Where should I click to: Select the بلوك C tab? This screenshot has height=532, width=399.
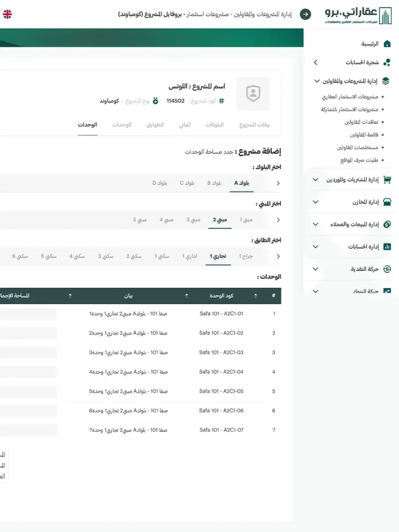(x=187, y=183)
